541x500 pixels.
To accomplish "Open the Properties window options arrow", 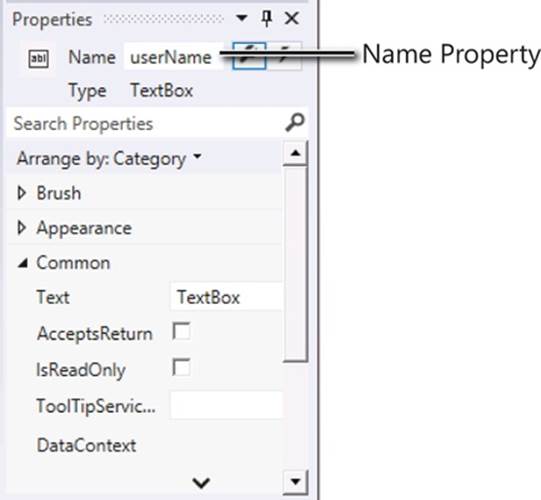I will coord(242,18).
